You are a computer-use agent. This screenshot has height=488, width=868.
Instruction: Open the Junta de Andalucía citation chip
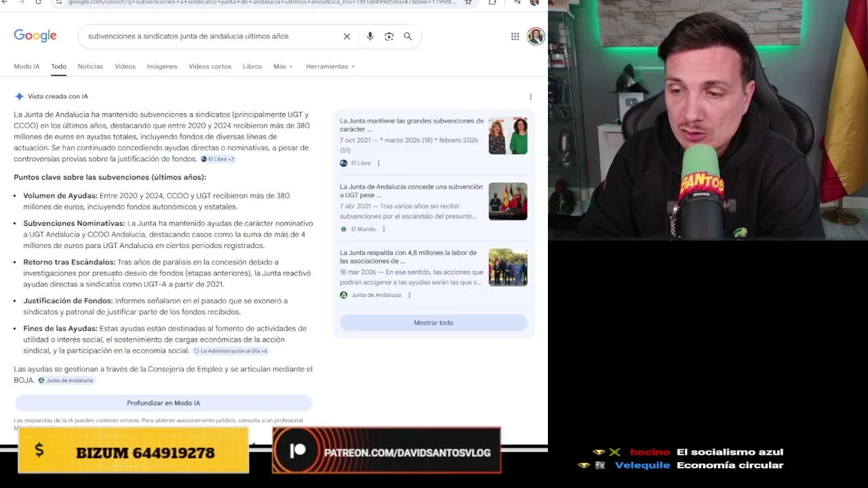point(66,381)
